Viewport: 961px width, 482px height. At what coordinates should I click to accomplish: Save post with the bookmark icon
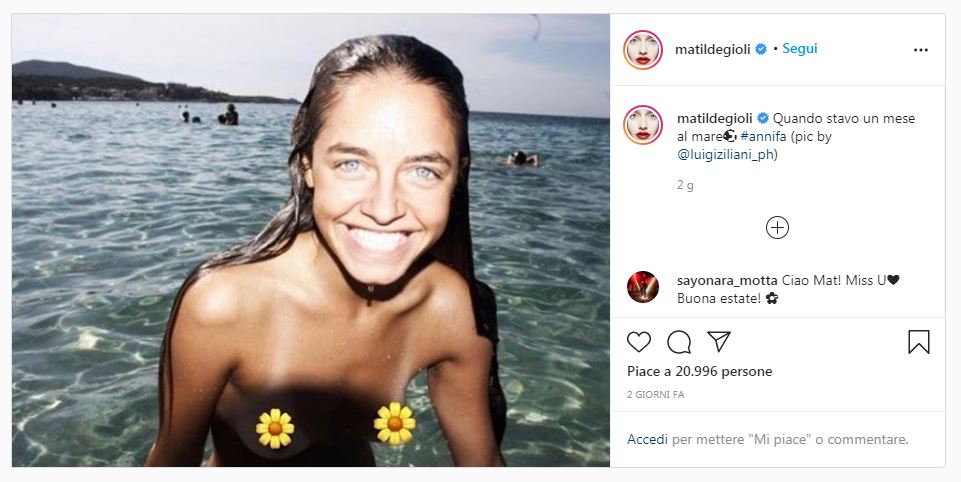918,342
